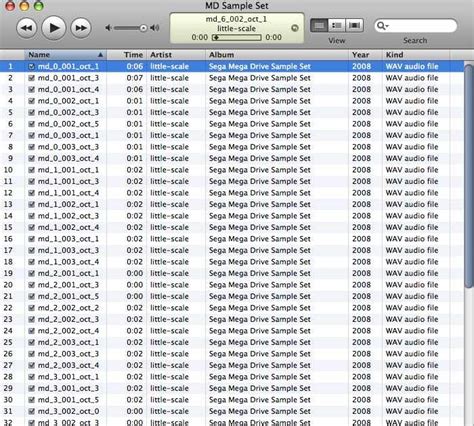Toggle the md_0_002_oct_5 checkbox

tap(32, 124)
